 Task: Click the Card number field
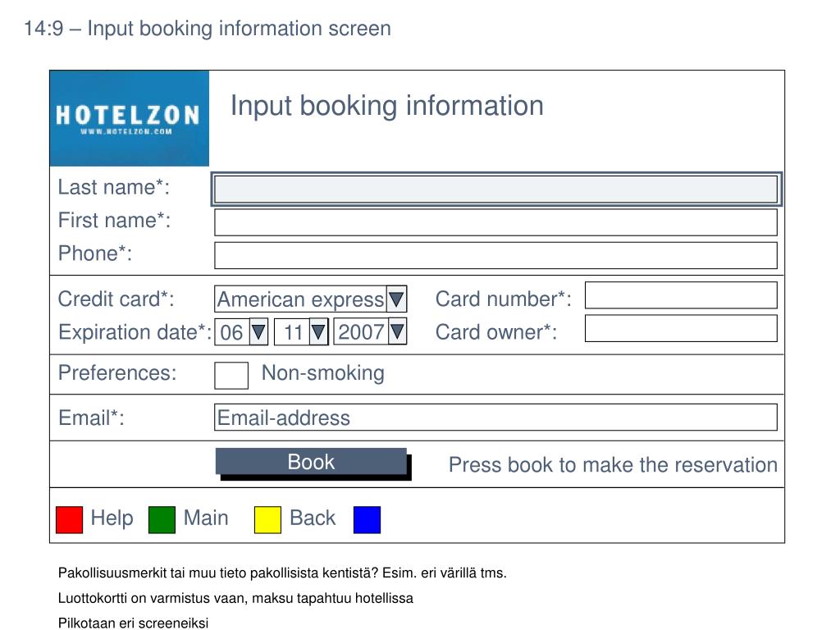click(681, 295)
